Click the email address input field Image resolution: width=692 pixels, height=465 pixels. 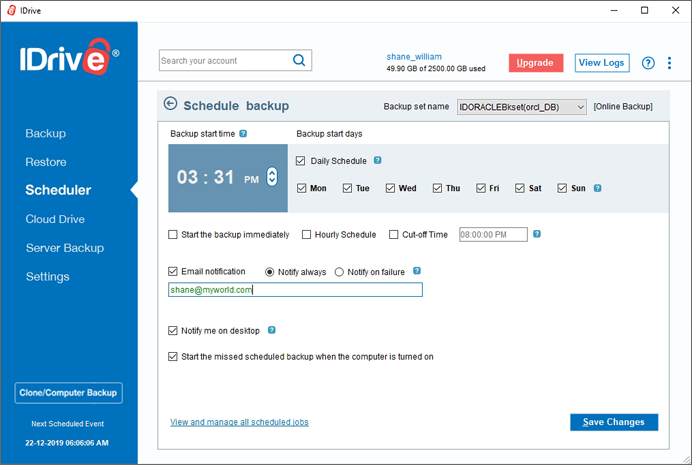pos(295,290)
